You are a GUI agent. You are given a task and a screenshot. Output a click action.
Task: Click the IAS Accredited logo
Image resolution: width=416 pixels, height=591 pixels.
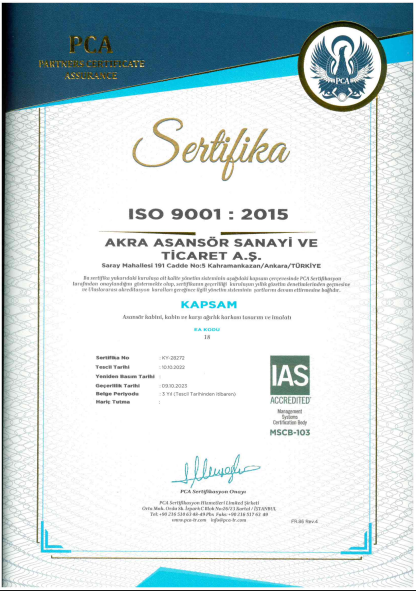290,380
